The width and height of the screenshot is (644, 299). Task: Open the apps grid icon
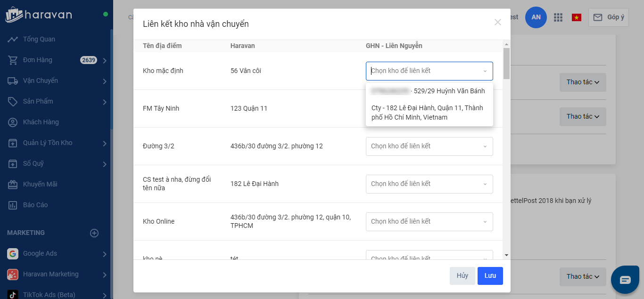click(x=558, y=17)
